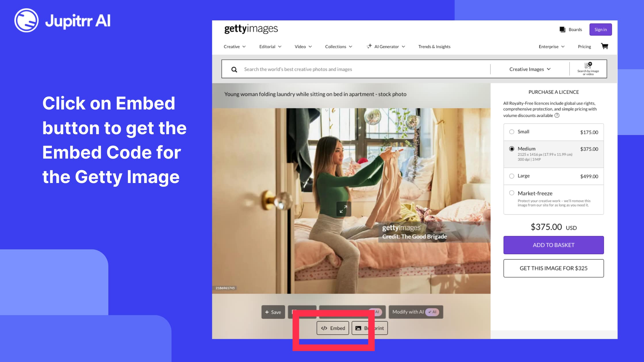Viewport: 644px width, 362px height.
Task: Expand the Editorial menu
Action: 270,47
